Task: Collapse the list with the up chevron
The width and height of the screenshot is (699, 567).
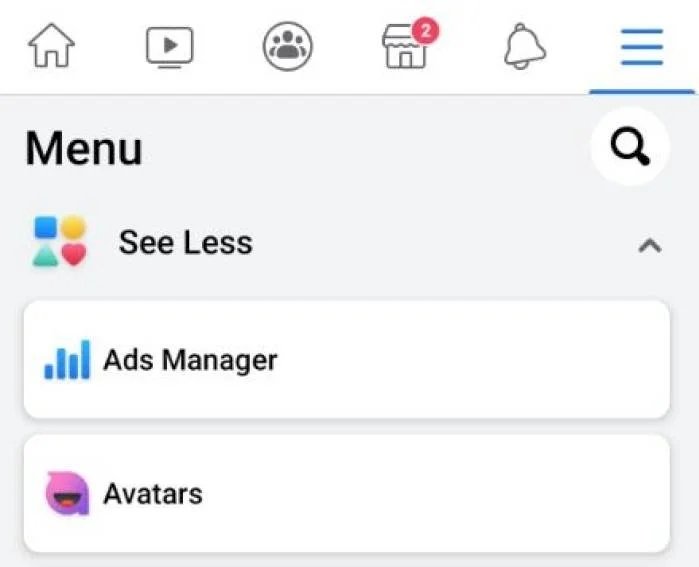Action: coord(650,244)
